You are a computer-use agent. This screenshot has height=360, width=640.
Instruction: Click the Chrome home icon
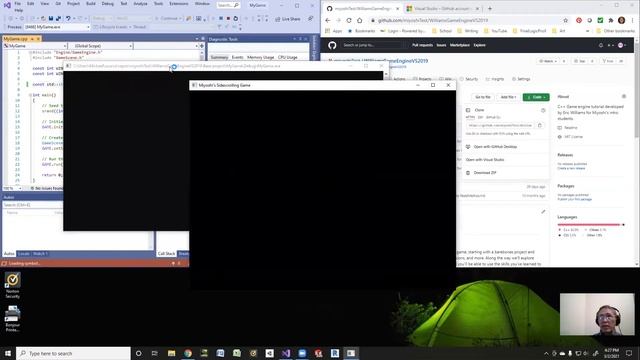click(360, 20)
